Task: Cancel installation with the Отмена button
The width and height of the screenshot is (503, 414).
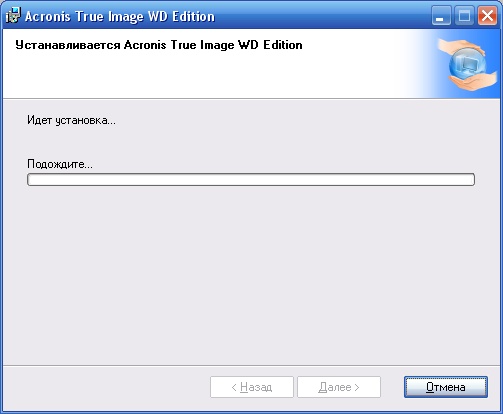Action: (x=446, y=387)
